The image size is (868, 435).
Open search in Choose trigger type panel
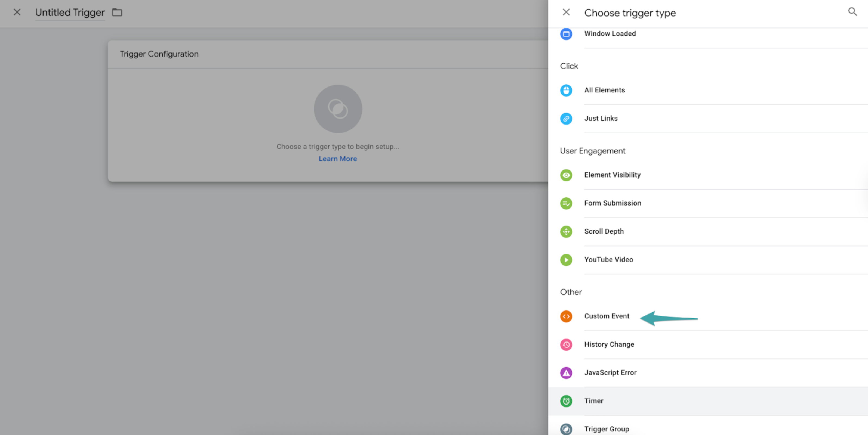click(x=852, y=12)
